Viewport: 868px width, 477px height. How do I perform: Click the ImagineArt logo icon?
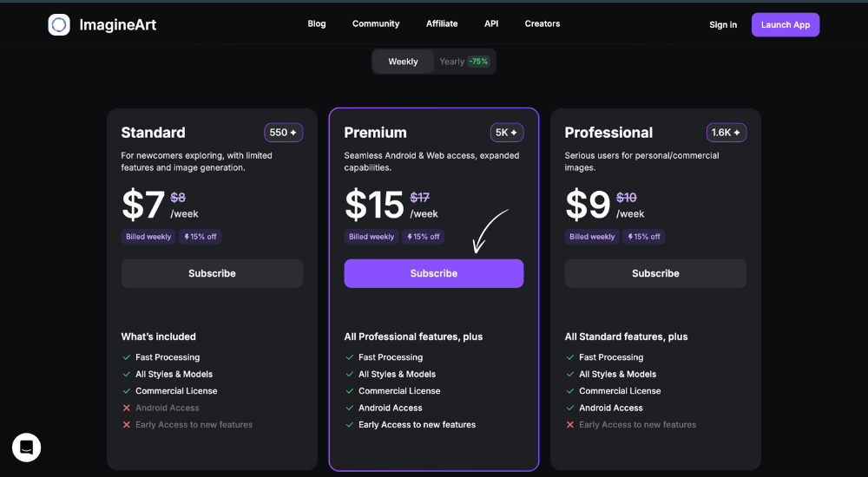click(59, 25)
